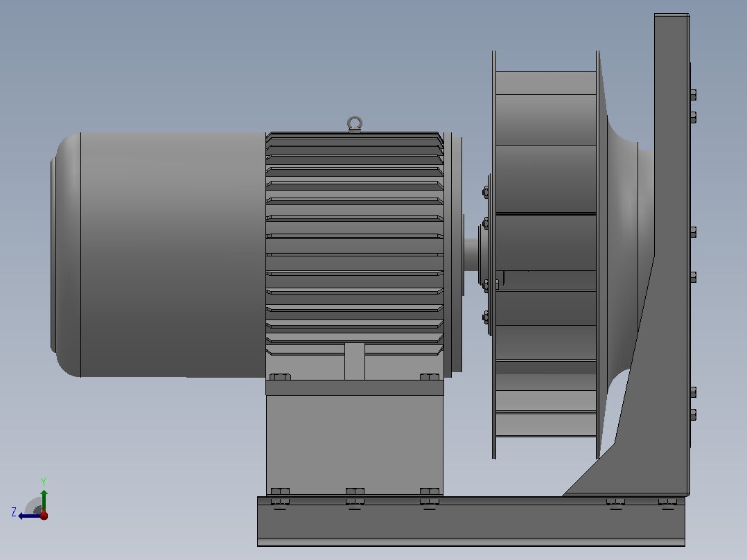The height and width of the screenshot is (560, 747).
Task: Pick the bottommost bolt on the mounting plate
Action: (693, 414)
